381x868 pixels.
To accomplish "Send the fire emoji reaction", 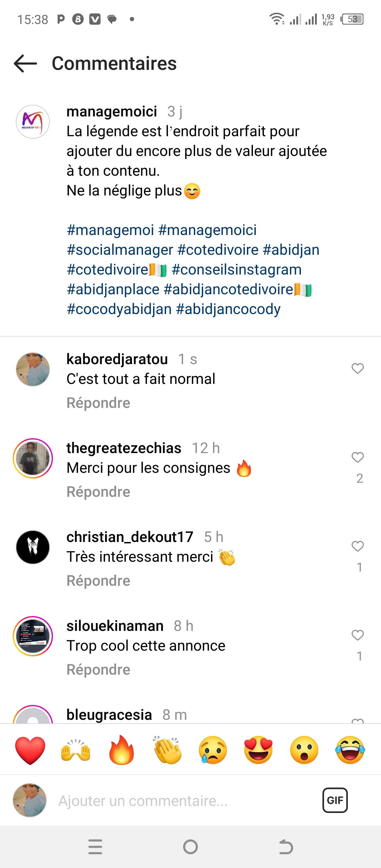I will tap(121, 750).
